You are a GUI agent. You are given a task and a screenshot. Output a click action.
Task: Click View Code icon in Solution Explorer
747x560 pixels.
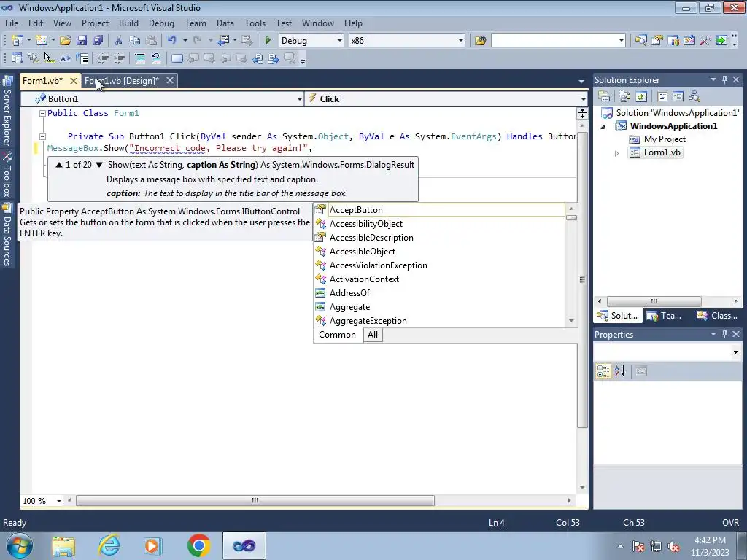662,97
